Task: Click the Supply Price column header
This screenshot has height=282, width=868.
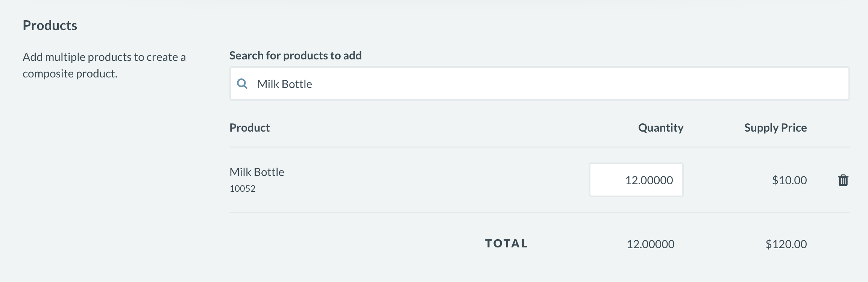Action: [x=775, y=128]
